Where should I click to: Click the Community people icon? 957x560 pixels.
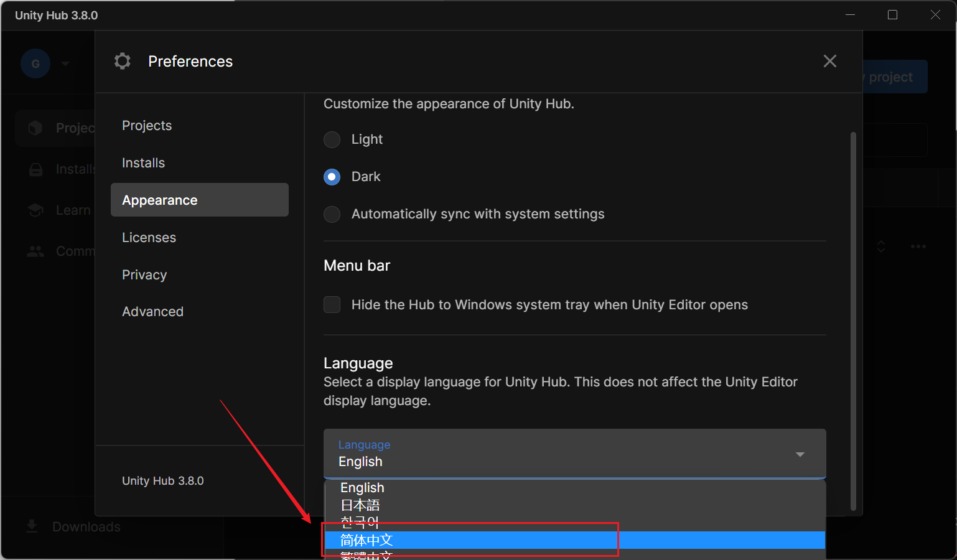(x=35, y=251)
